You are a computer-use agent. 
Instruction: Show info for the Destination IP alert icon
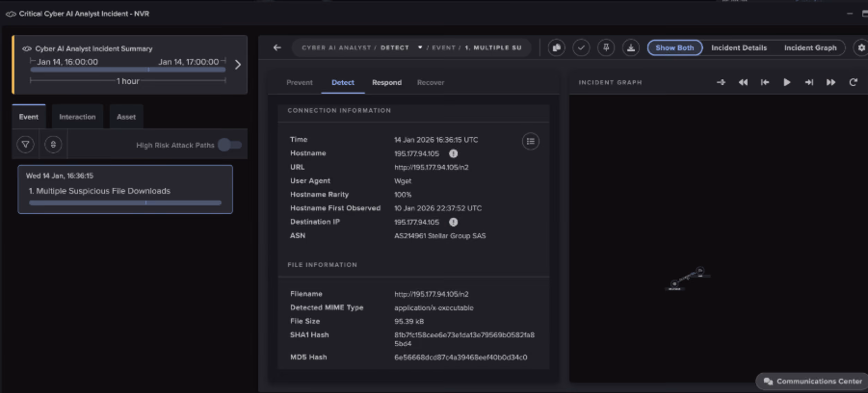click(x=453, y=222)
